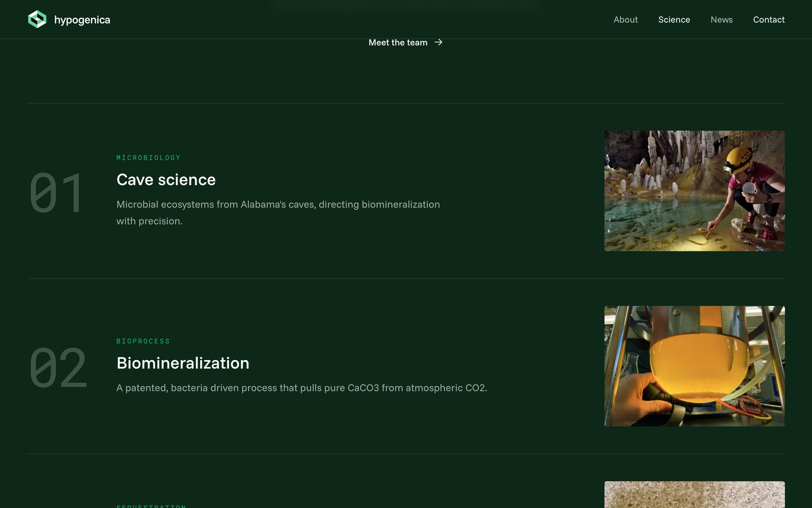Click the arrow icon beside Meet the team
This screenshot has width=812, height=508.
[438, 42]
